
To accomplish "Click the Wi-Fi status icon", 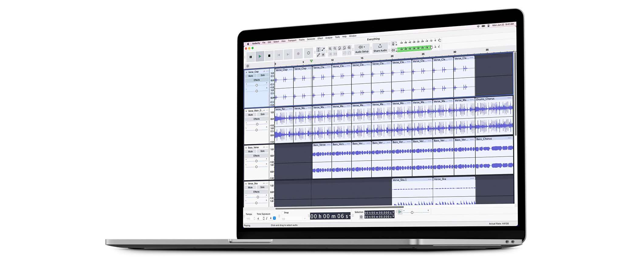I will pyautogui.click(x=478, y=26).
